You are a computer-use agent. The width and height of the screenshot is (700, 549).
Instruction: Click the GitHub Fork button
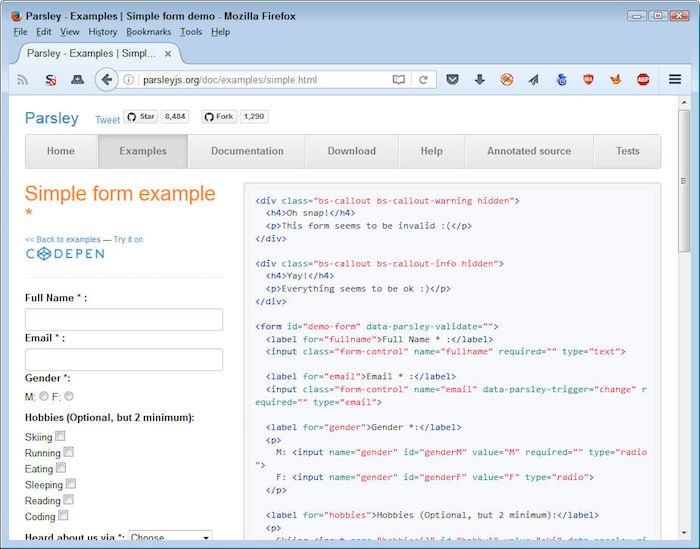[219, 116]
